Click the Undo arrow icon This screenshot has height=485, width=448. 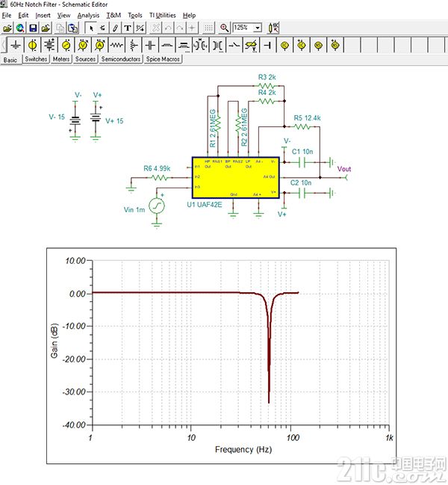[x=168, y=28]
